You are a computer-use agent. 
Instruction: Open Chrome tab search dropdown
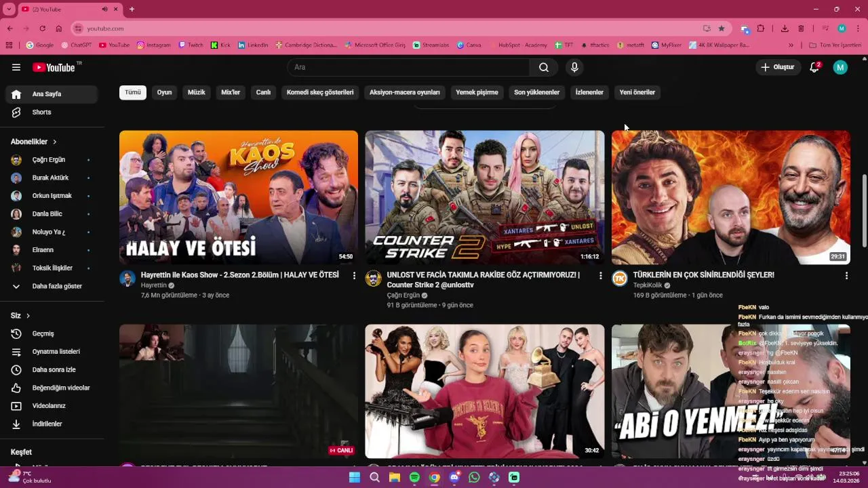[9, 9]
